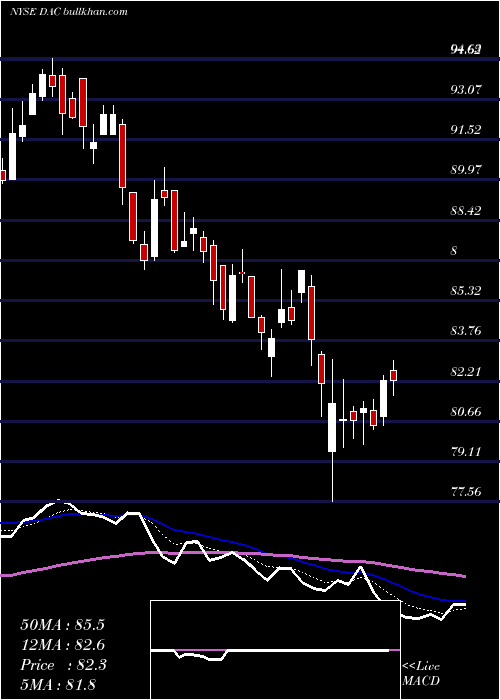The height and width of the screenshot is (700, 500).
Task: Select the 79.11 price axis label
Action: [466, 452]
